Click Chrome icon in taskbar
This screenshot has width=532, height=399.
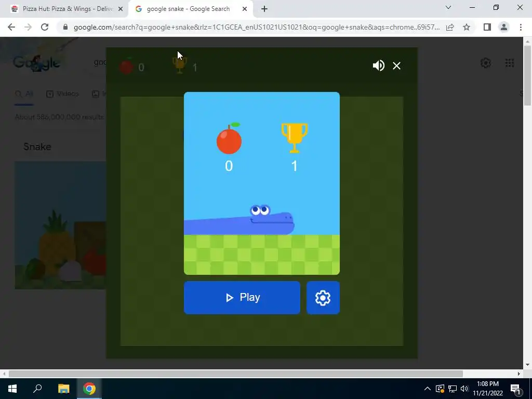click(89, 389)
